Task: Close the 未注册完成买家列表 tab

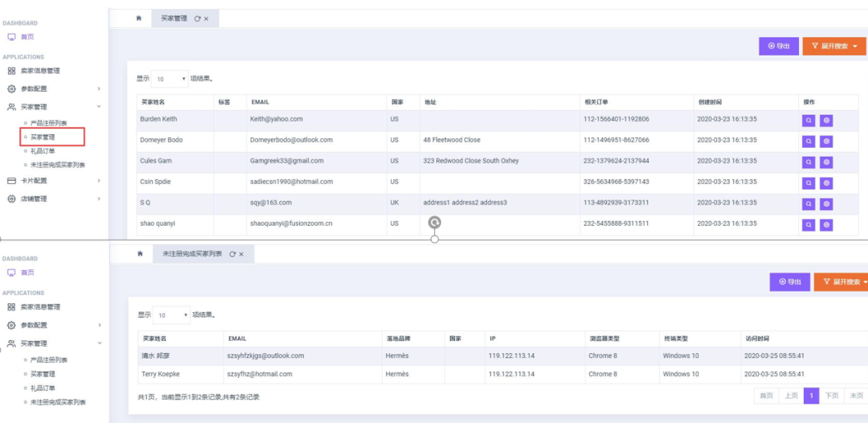Action: (x=241, y=254)
